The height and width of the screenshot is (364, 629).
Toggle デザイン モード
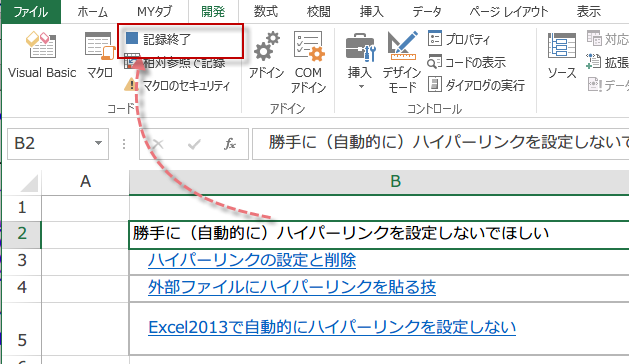[402, 62]
